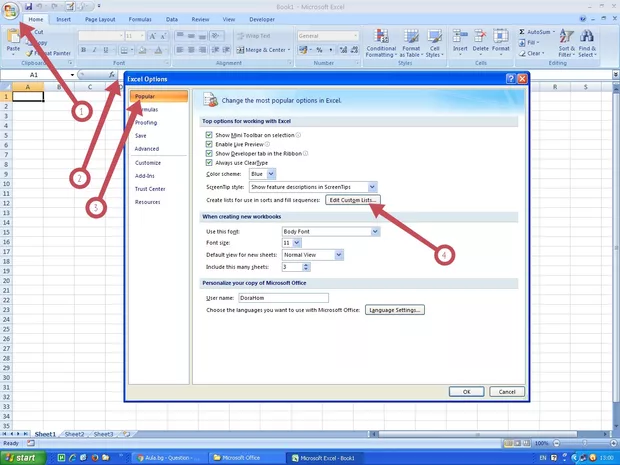Click Windows Start button

tap(23, 458)
